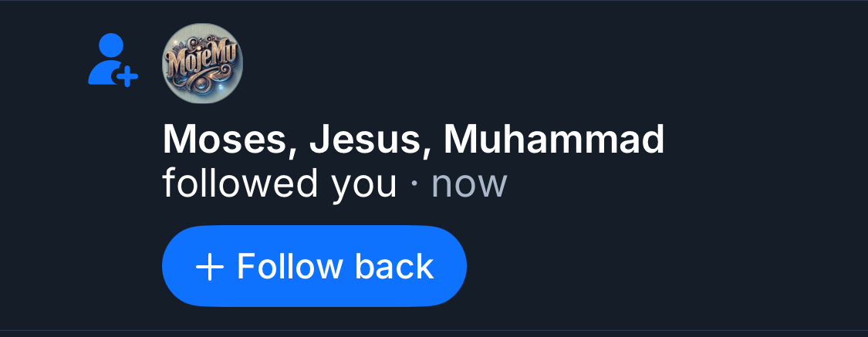This screenshot has height=337, width=868.
Task: Click the new follower person-plus icon
Action: (113, 59)
